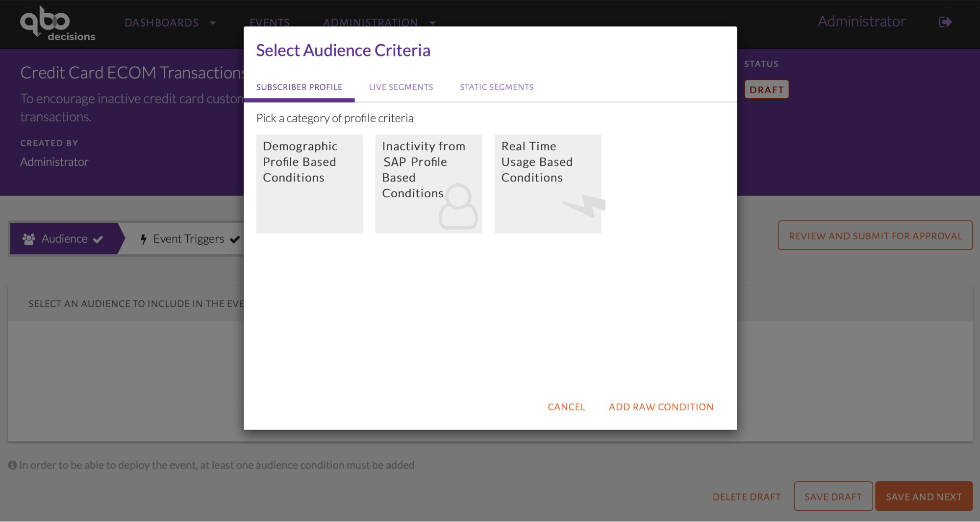This screenshot has width=980, height=522.
Task: Open the Events menu item
Action: click(x=269, y=23)
